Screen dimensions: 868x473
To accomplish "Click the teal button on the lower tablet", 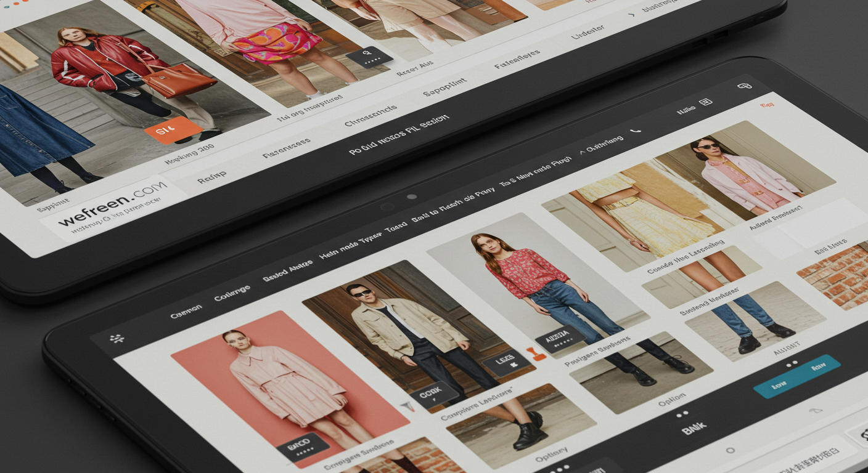I will point(796,376).
